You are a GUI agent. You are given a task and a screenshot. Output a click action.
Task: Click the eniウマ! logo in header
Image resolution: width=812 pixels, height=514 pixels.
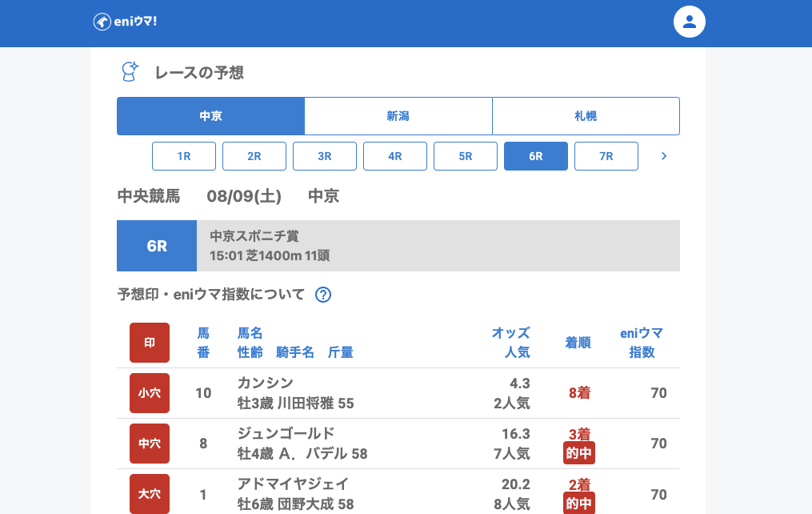125,22
